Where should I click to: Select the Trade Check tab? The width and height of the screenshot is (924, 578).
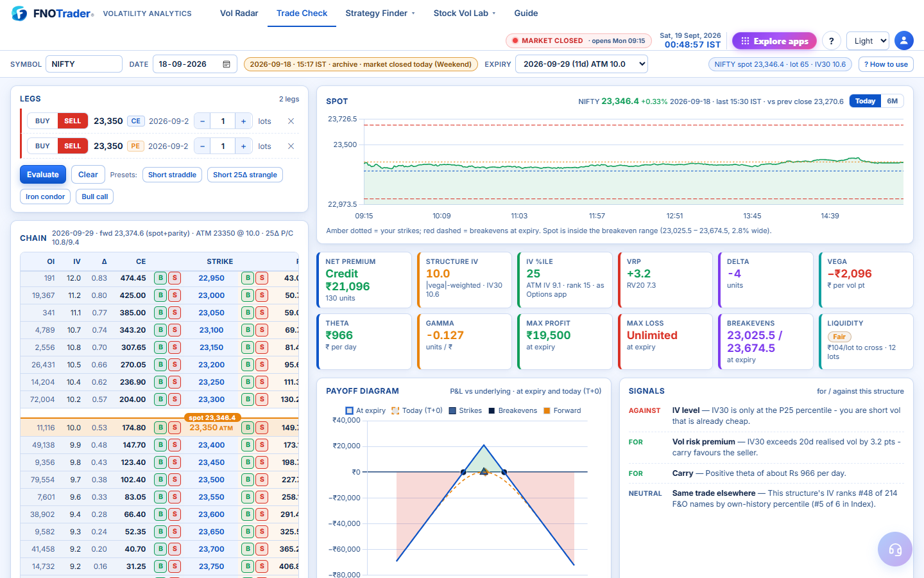tap(302, 13)
